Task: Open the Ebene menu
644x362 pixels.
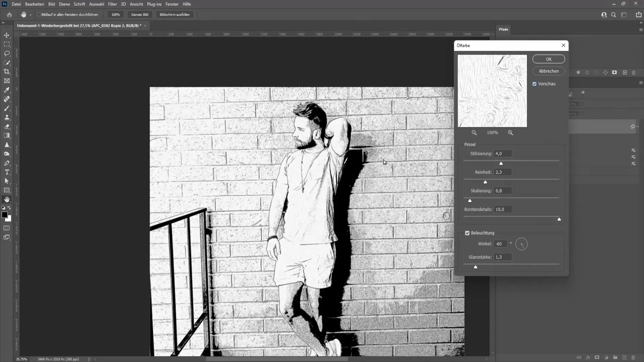Action: click(x=64, y=4)
